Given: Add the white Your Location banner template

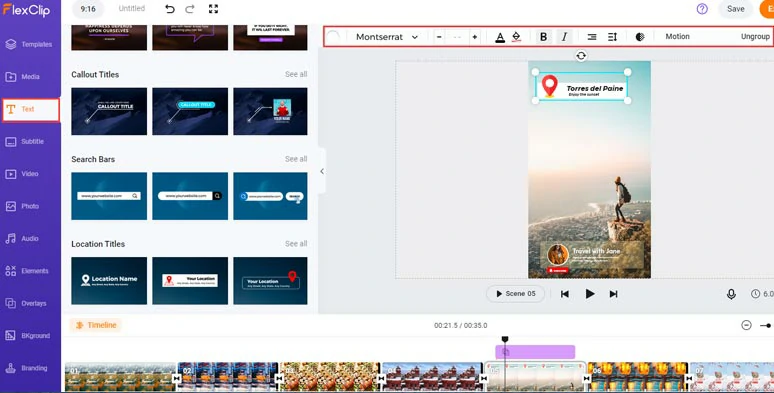Looking at the screenshot, I should click(x=190, y=281).
